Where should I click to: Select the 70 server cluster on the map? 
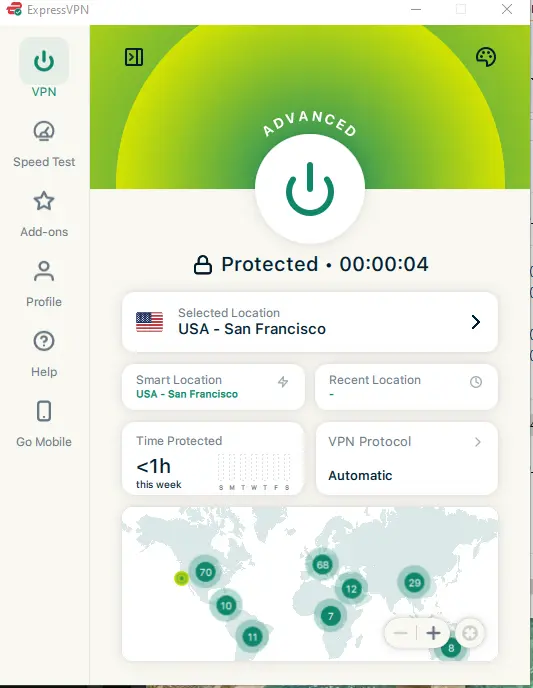205,572
